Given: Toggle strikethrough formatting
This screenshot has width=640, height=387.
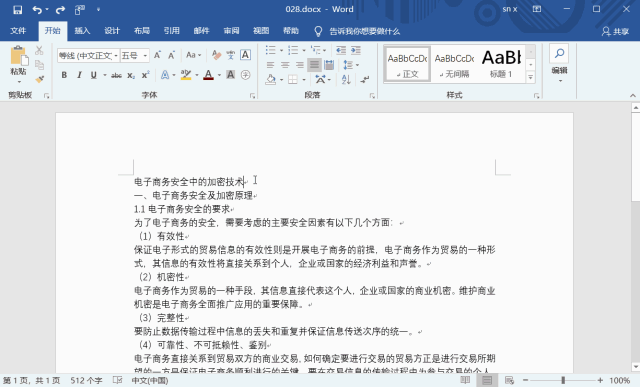Looking at the screenshot, I should 116,75.
